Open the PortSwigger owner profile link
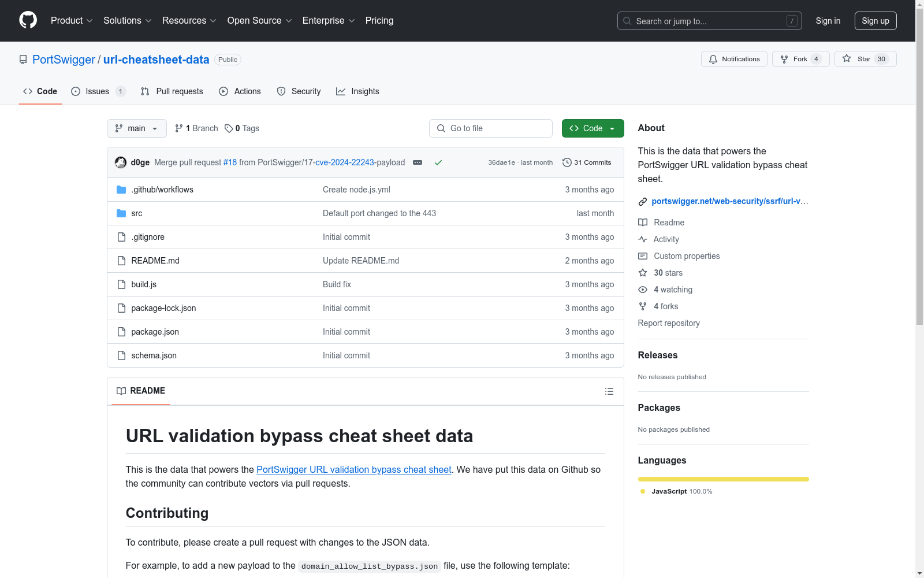 pos(64,60)
